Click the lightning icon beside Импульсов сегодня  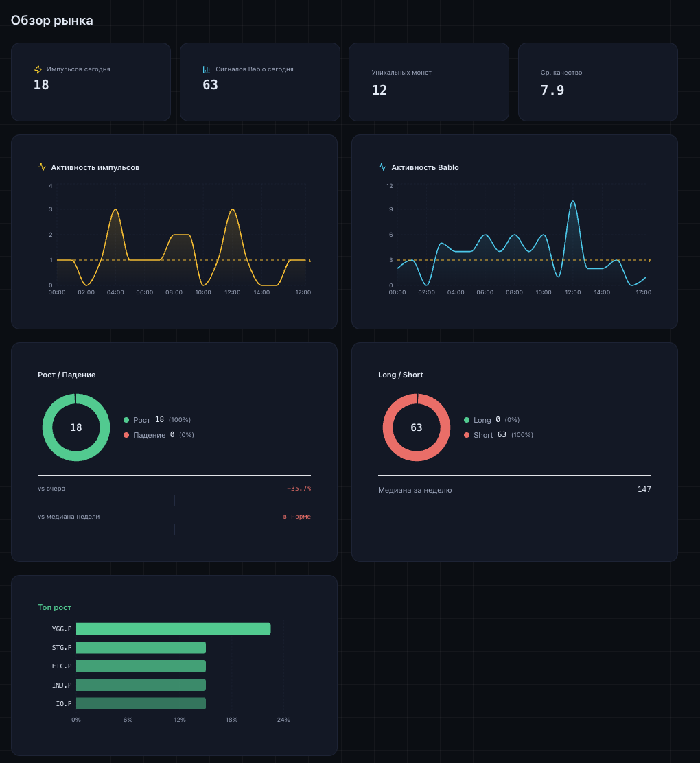point(38,69)
